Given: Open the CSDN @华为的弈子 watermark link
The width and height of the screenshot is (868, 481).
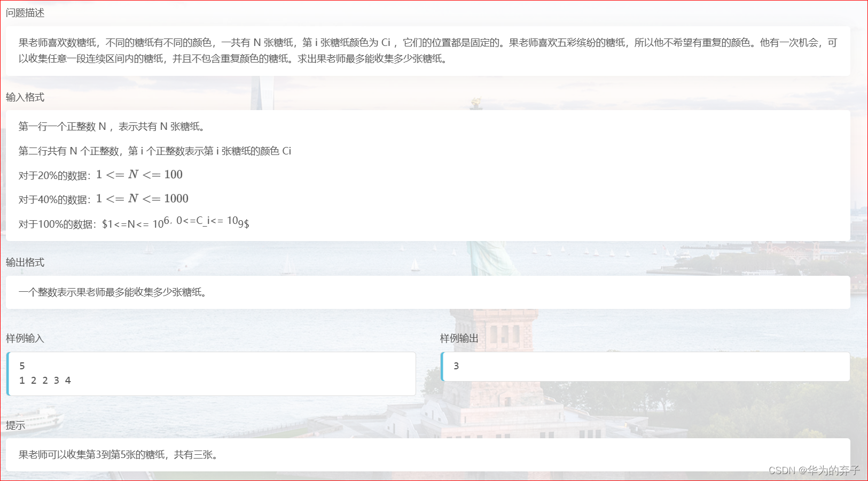Looking at the screenshot, I should click(x=814, y=471).
